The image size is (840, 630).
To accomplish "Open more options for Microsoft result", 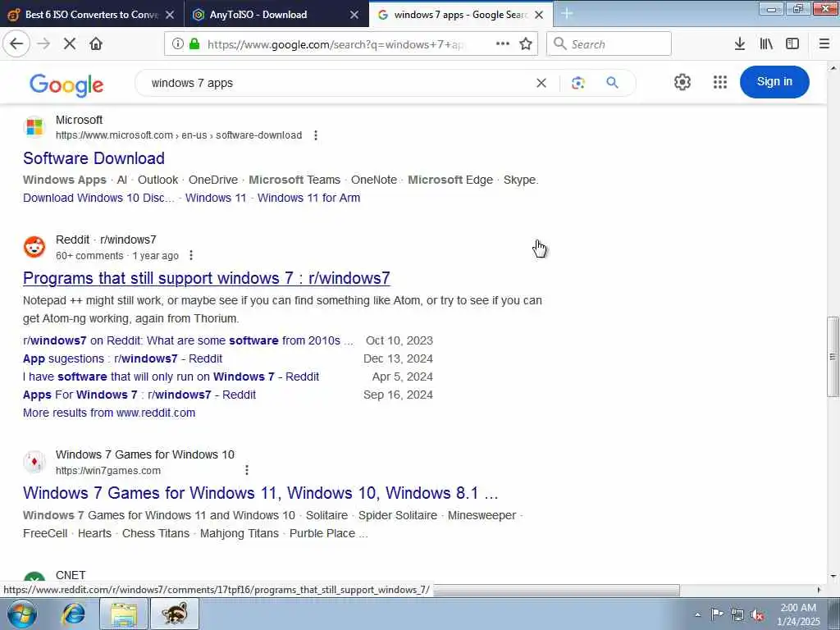I will coord(316,135).
